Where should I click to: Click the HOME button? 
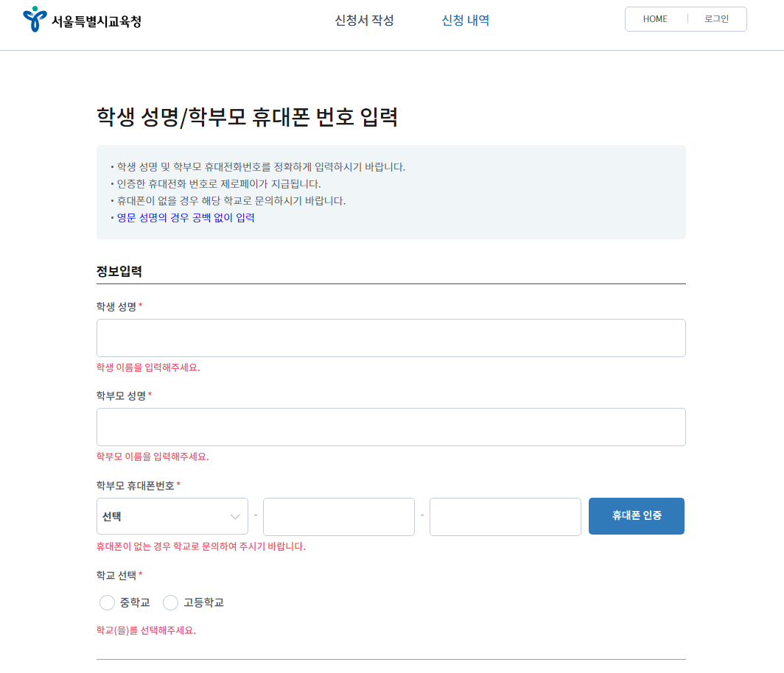click(x=654, y=19)
